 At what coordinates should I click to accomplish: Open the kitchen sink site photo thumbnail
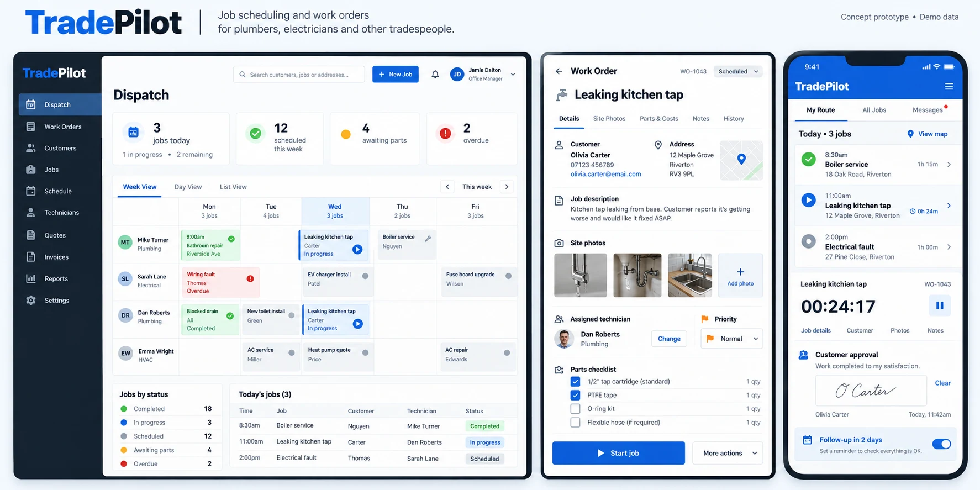click(690, 276)
